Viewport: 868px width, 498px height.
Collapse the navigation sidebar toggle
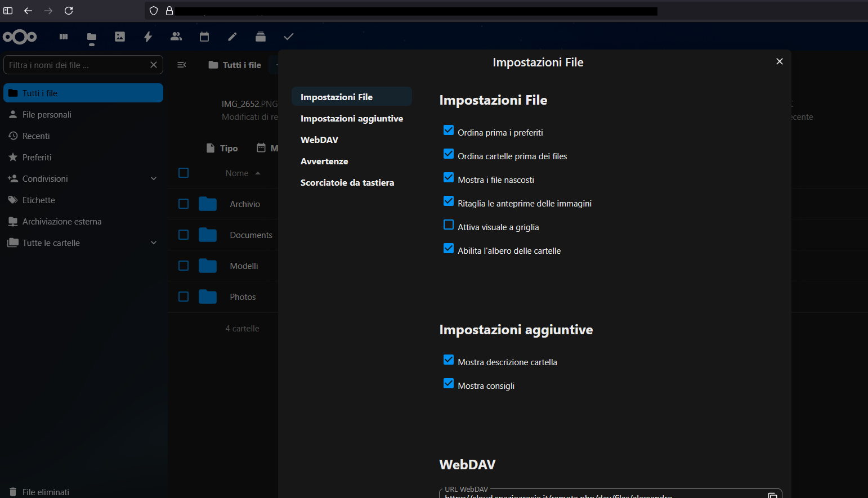click(x=182, y=65)
